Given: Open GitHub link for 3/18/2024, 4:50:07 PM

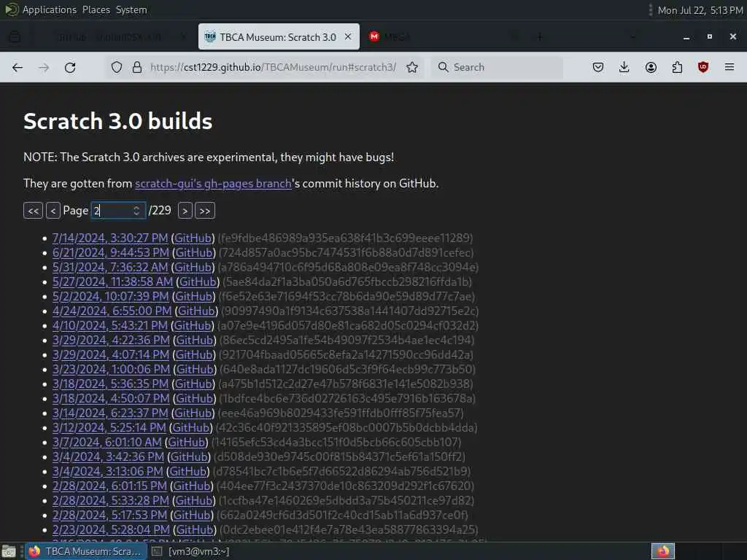Looking at the screenshot, I should (x=194, y=399).
